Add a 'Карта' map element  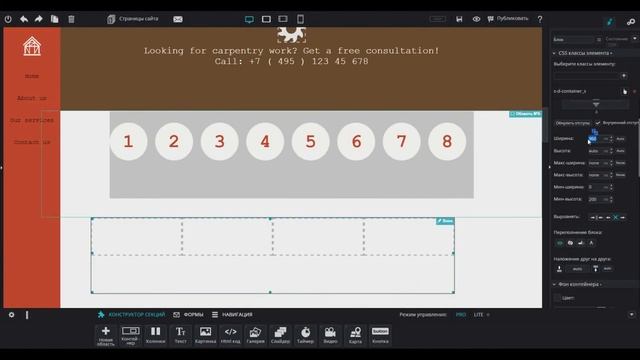coord(355,336)
